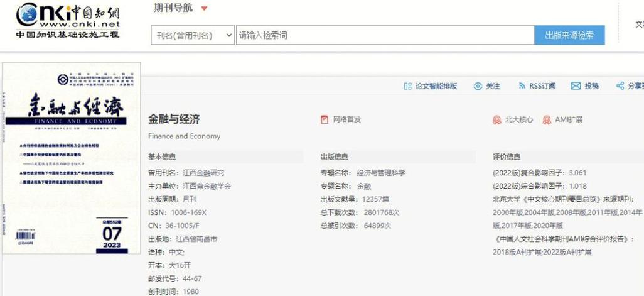Click the 网络首发 document icon

click(x=325, y=119)
